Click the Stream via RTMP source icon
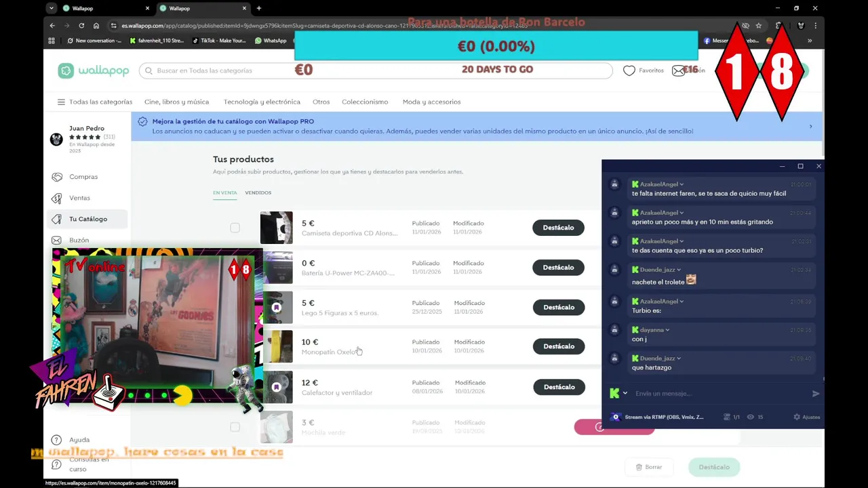Image resolution: width=868 pixels, height=488 pixels. coord(616,417)
